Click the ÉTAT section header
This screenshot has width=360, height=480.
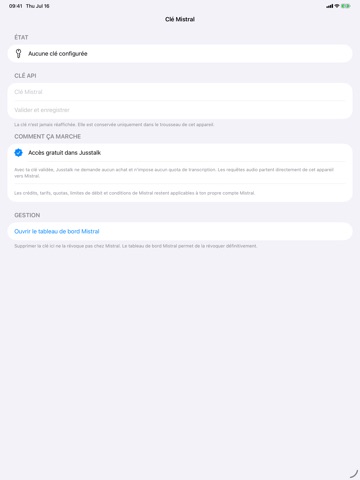(21, 37)
